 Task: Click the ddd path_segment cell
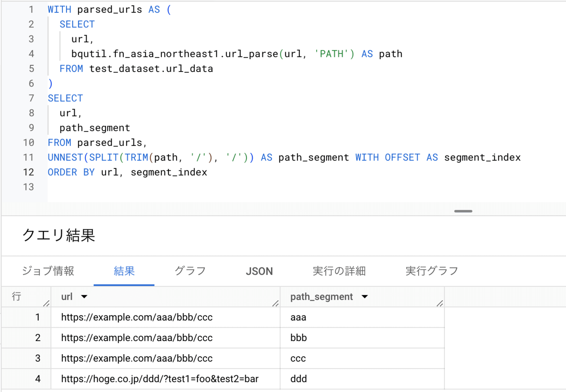pyautogui.click(x=362, y=379)
